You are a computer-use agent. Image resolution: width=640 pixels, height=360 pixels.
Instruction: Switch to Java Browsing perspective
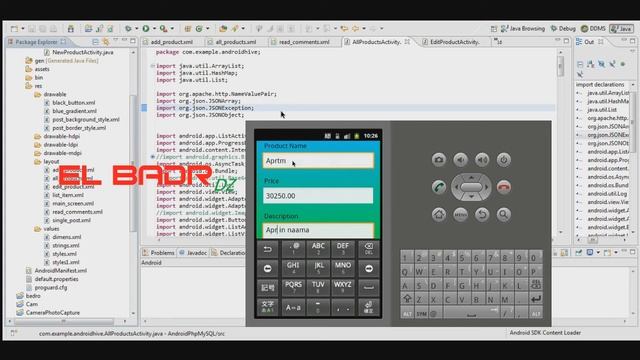click(523, 29)
